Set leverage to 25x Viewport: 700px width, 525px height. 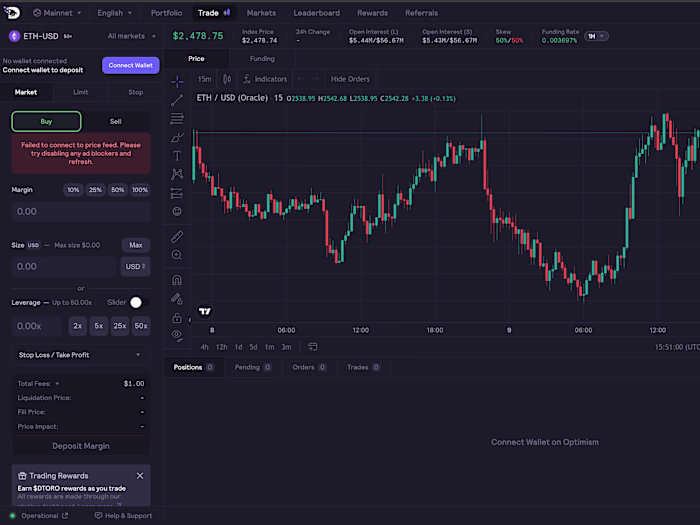pos(120,326)
